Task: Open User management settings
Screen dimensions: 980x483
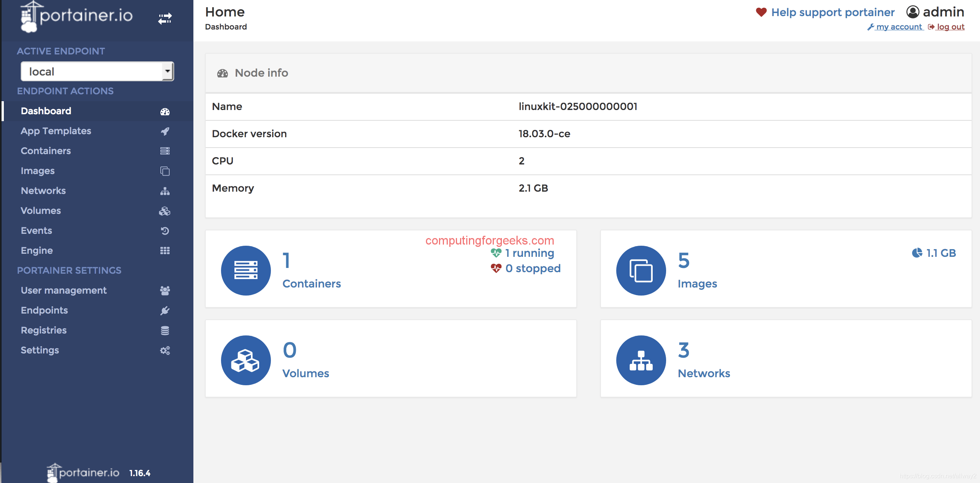Action: click(97, 291)
